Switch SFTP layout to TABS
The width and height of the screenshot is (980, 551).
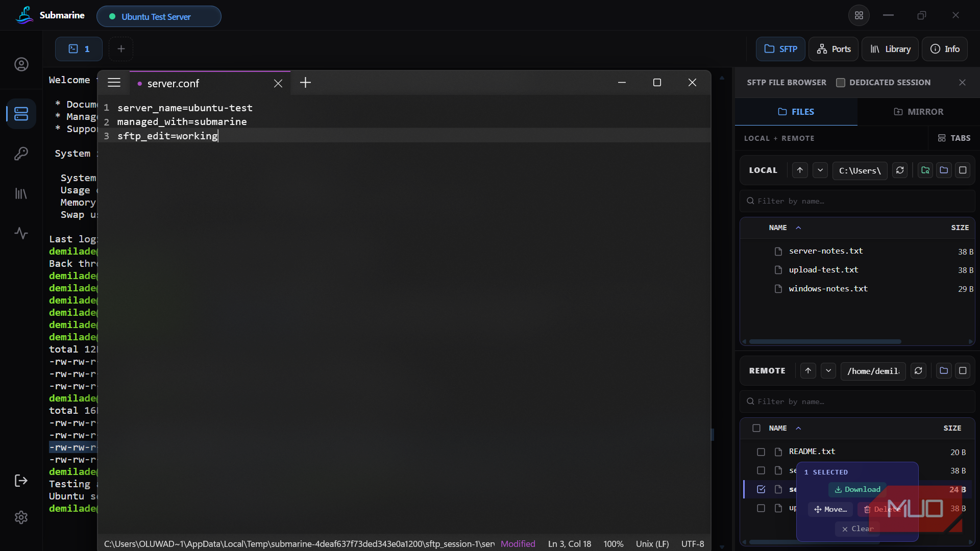pyautogui.click(x=954, y=138)
